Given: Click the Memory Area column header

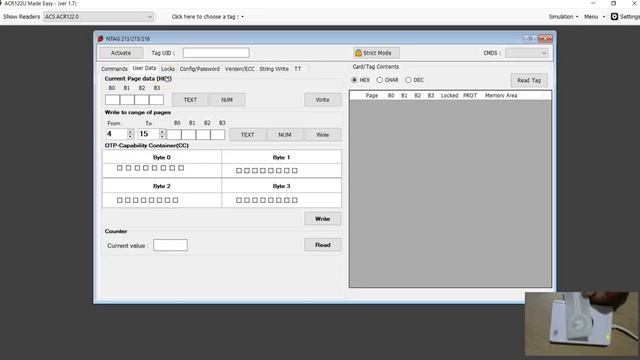Looking at the screenshot, I should coord(501,96).
